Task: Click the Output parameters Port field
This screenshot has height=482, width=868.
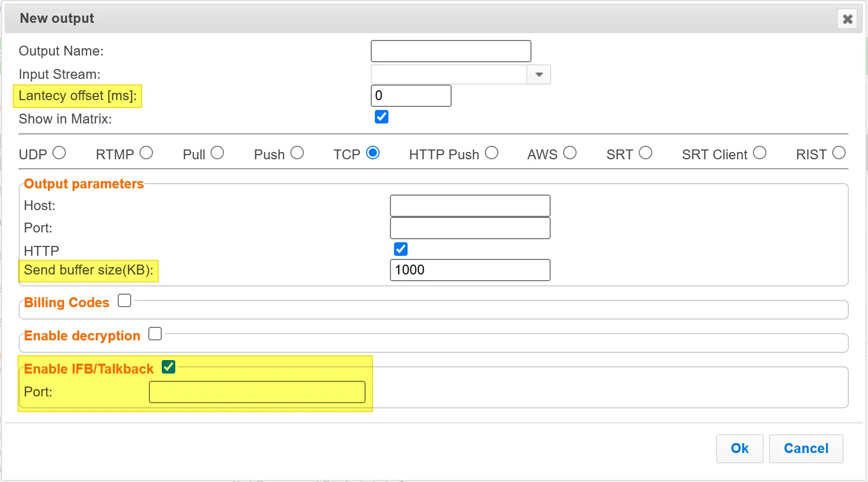Action: point(470,228)
